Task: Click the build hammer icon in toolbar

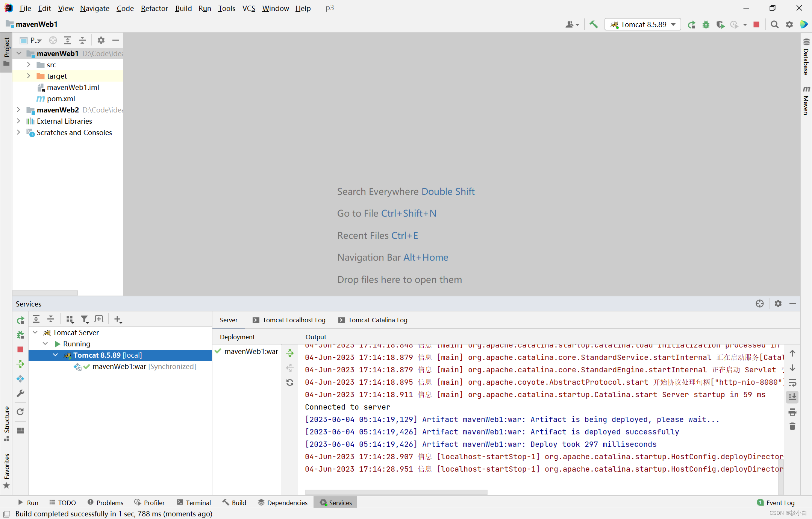Action: tap(593, 25)
